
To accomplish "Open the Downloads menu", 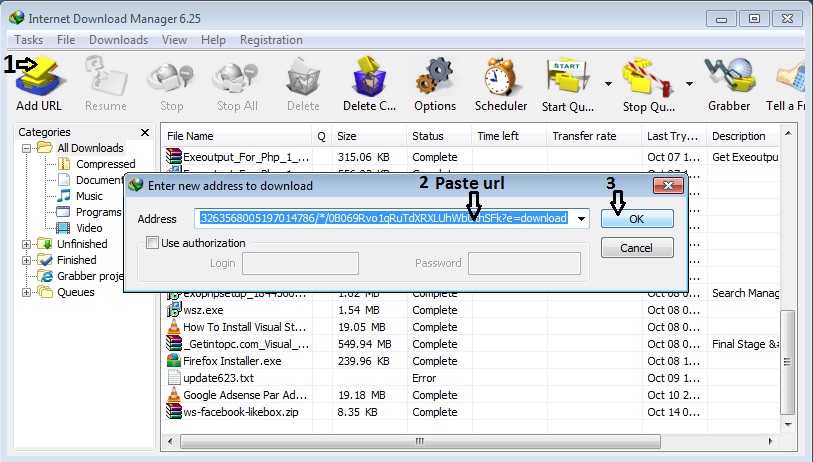I will [118, 40].
